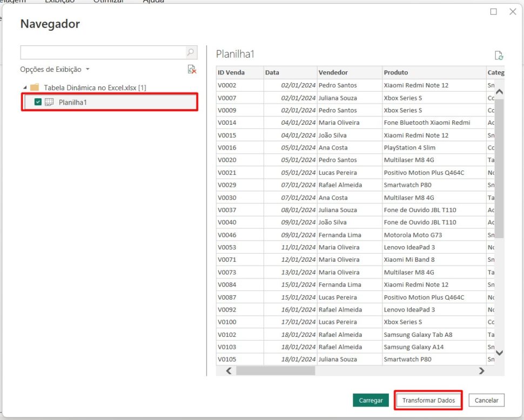Click the clear selection icon beside Opções de Exibição
The height and width of the screenshot is (420, 524).
click(x=191, y=69)
